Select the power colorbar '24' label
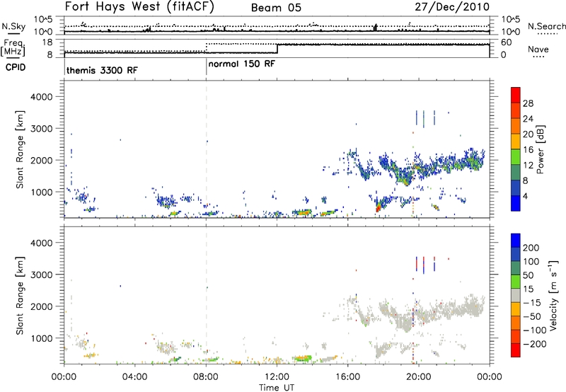This screenshot has height=392, width=566. pos(528,119)
